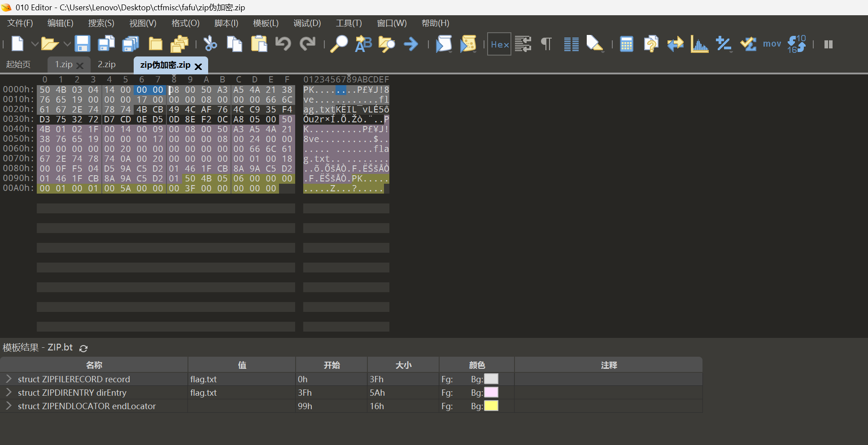
Task: Click the Undo arrow icon
Action: coord(283,44)
